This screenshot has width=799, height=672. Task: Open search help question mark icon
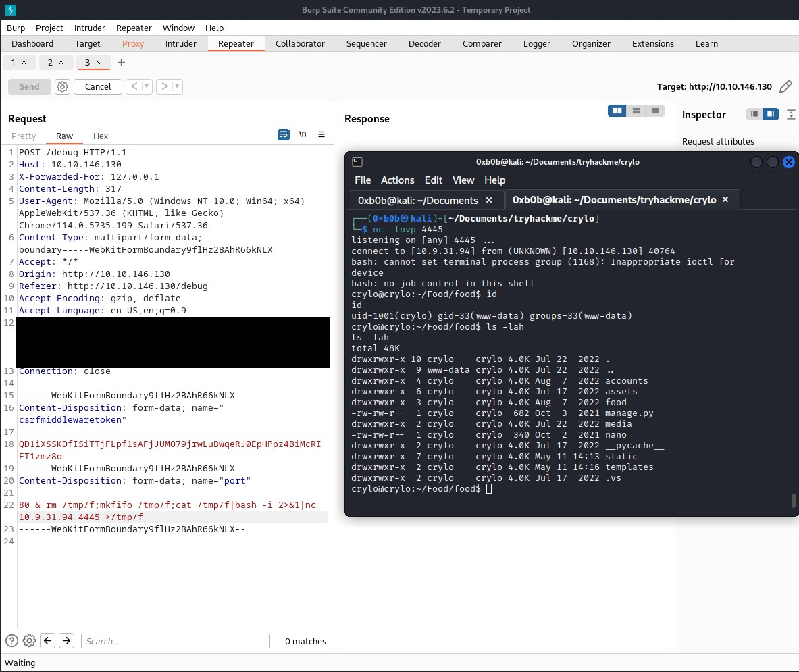(x=11, y=640)
